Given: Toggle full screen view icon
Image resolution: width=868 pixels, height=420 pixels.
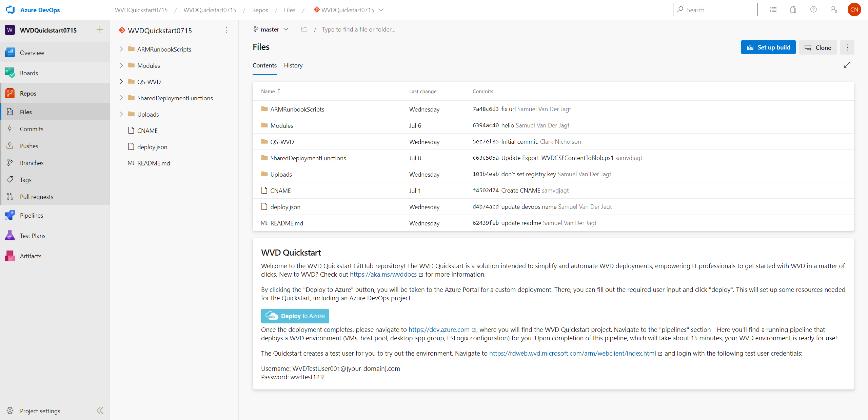Looking at the screenshot, I should pyautogui.click(x=847, y=65).
